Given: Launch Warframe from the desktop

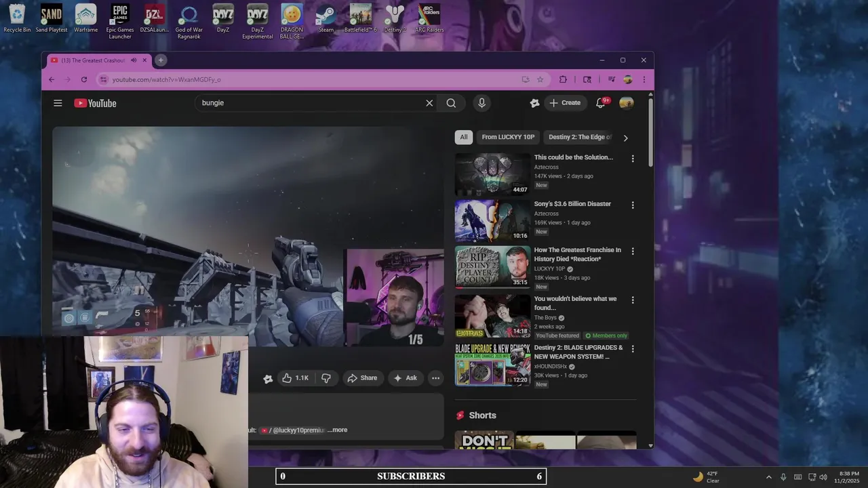Looking at the screenshot, I should click(x=86, y=19).
